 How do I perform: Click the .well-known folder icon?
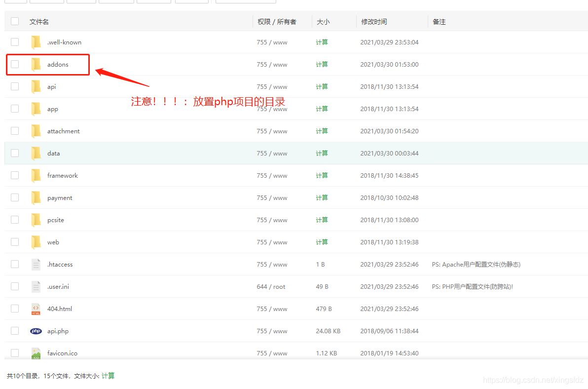coord(36,42)
